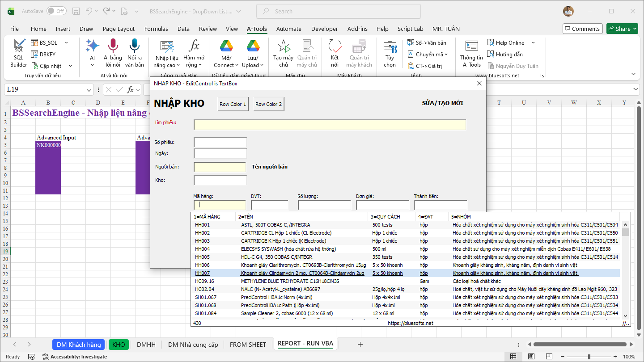
Task: Click Row Color 1 button
Action: 233,104
